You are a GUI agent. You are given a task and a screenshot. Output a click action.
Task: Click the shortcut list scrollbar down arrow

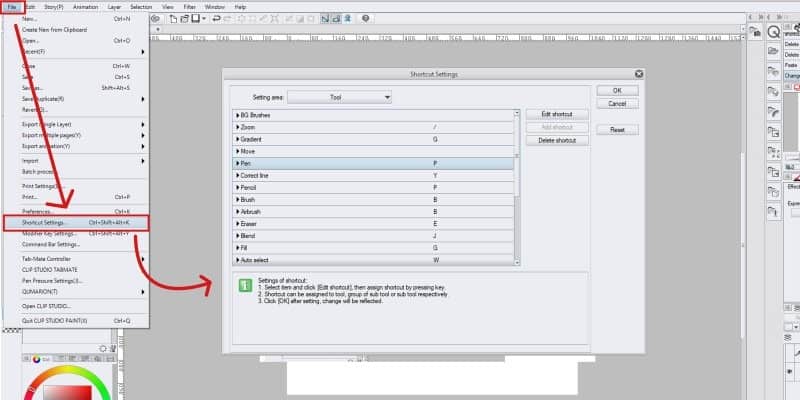pos(517,262)
